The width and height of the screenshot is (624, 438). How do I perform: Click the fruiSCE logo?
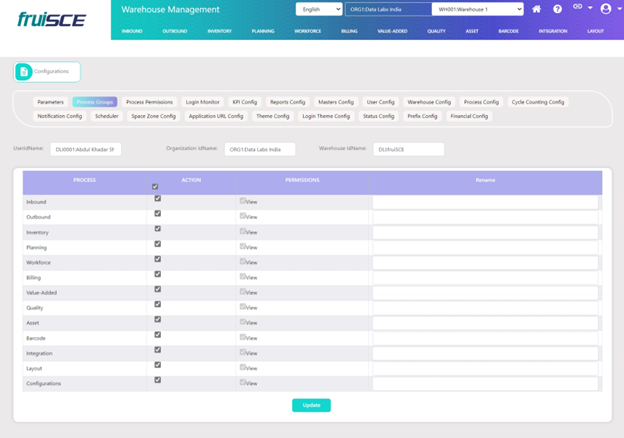pyautogui.click(x=51, y=19)
